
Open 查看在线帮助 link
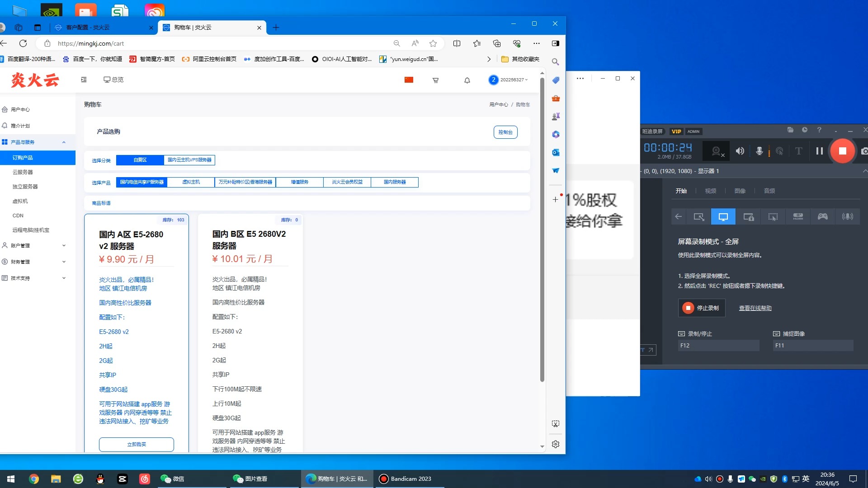pos(755,308)
